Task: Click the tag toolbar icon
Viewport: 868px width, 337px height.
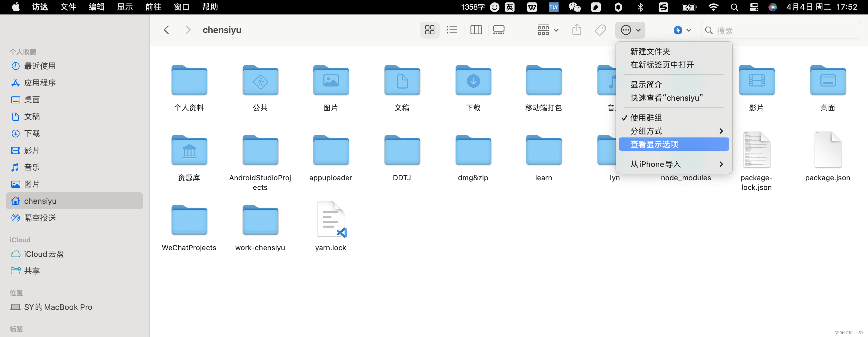Action: [600, 30]
